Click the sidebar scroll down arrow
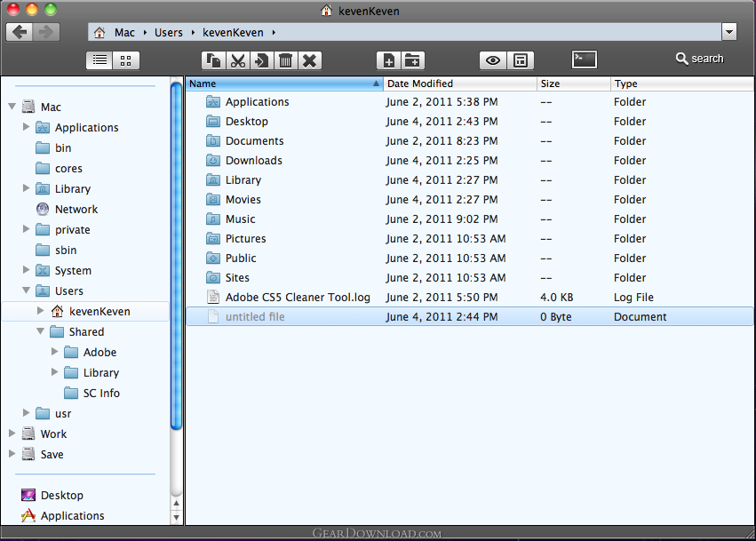This screenshot has height=541, width=756. pyautogui.click(x=177, y=517)
